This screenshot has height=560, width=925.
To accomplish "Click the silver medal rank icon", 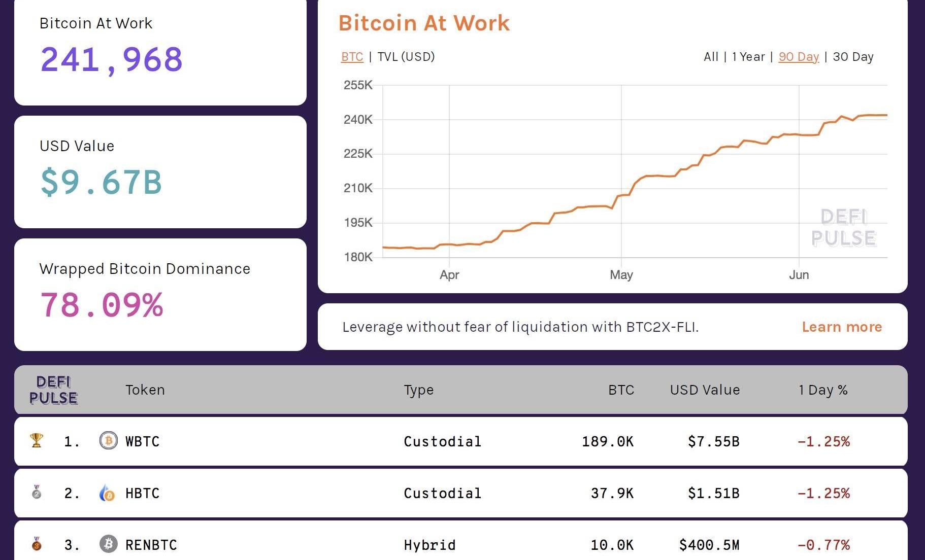I will click(37, 492).
